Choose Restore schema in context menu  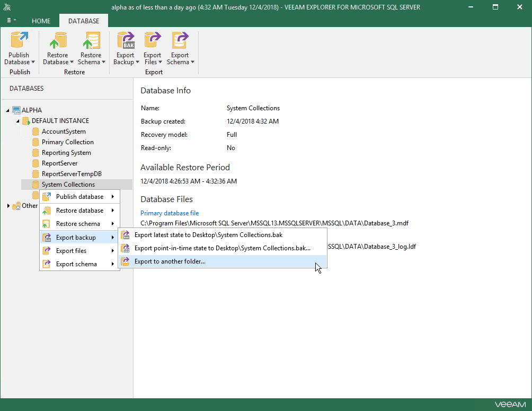[79, 224]
